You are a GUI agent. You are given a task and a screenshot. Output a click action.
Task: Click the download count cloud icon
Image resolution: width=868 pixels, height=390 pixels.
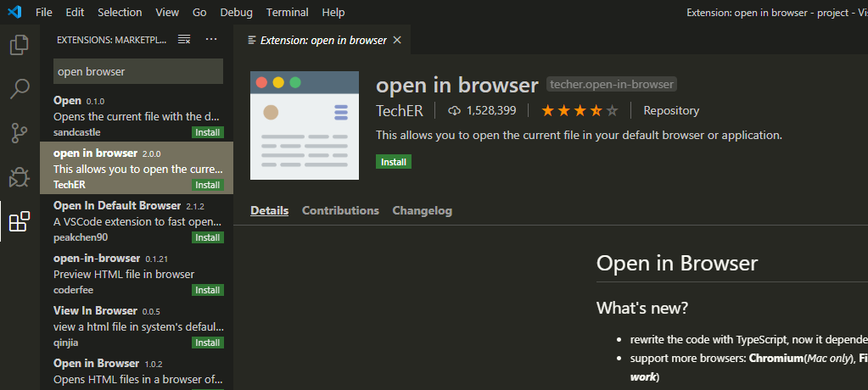(454, 110)
